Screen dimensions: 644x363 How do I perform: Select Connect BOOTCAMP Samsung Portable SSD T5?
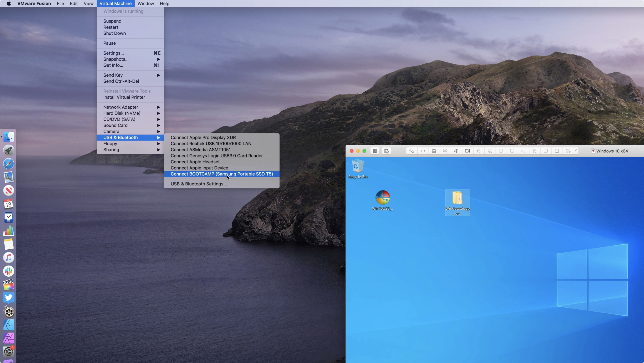click(222, 174)
